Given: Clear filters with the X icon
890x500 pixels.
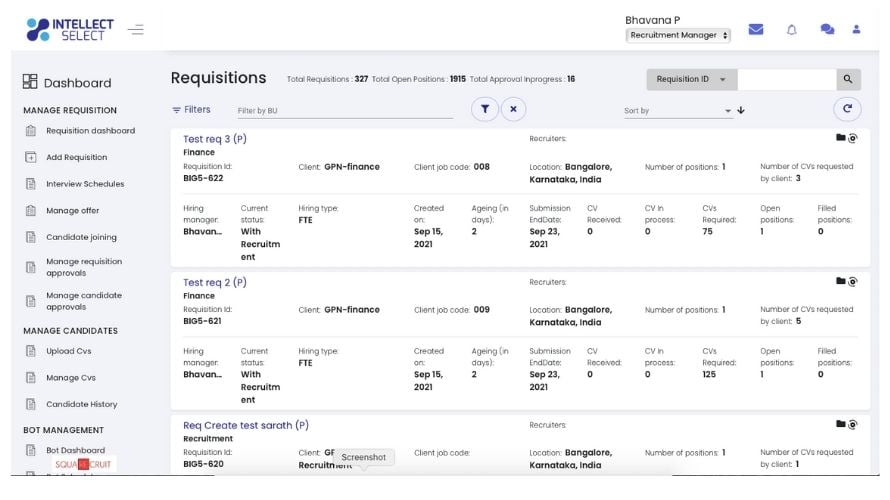Looking at the screenshot, I should tap(513, 109).
